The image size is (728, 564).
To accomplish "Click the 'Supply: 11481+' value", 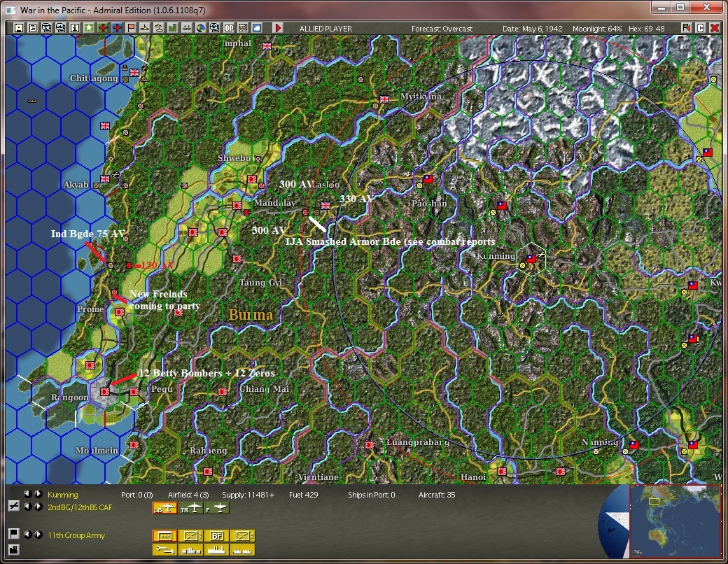I will 248,495.
